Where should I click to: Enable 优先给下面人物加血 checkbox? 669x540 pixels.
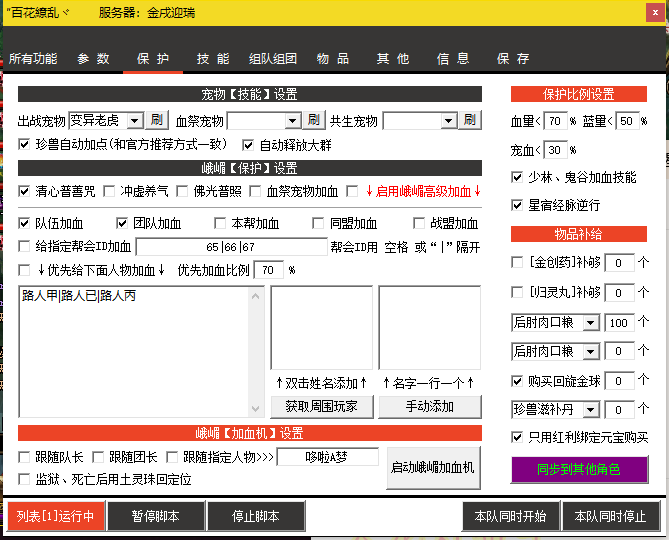point(24,270)
